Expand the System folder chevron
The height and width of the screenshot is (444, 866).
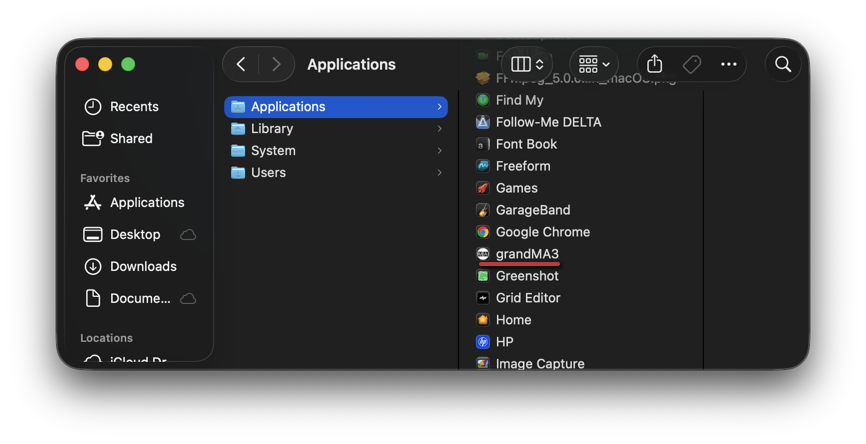point(440,151)
